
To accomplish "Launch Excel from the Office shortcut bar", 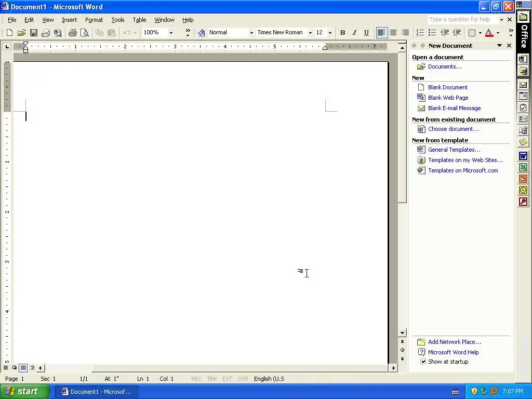I will point(523,168).
